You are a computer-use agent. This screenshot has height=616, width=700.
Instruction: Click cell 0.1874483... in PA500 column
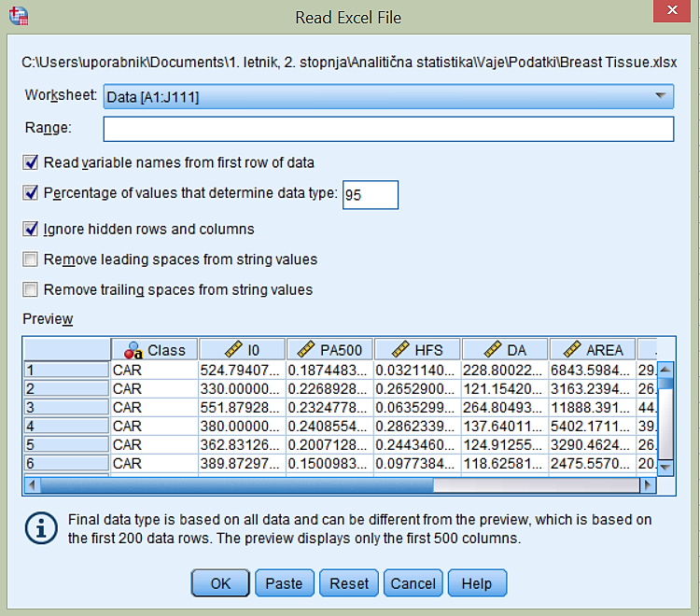tap(329, 370)
